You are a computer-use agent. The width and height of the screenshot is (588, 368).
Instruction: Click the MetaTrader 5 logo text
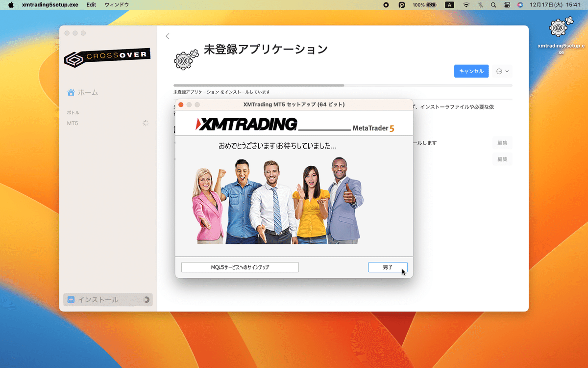tap(373, 128)
